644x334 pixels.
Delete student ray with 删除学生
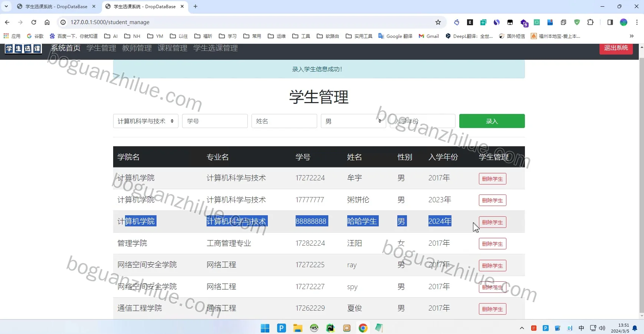[x=493, y=266]
